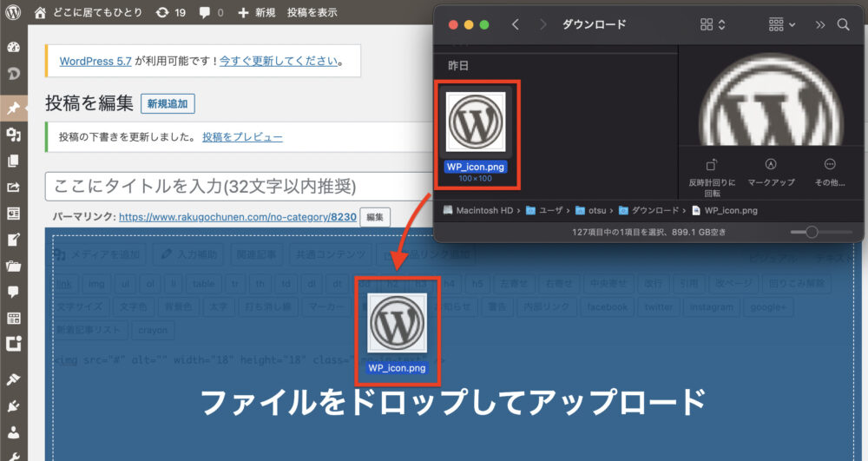Open the + 新規 menu in admin bar
Image resolution: width=868 pixels, height=461 pixels.
(x=256, y=12)
